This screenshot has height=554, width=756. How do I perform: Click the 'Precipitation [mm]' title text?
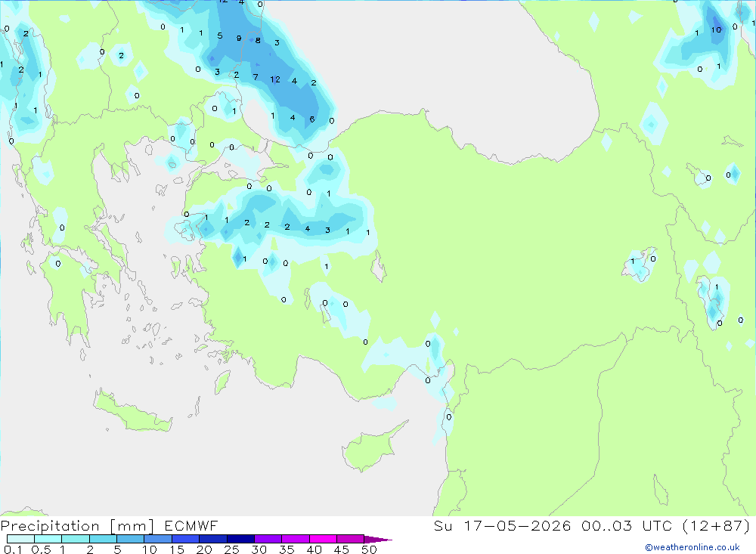click(x=77, y=526)
